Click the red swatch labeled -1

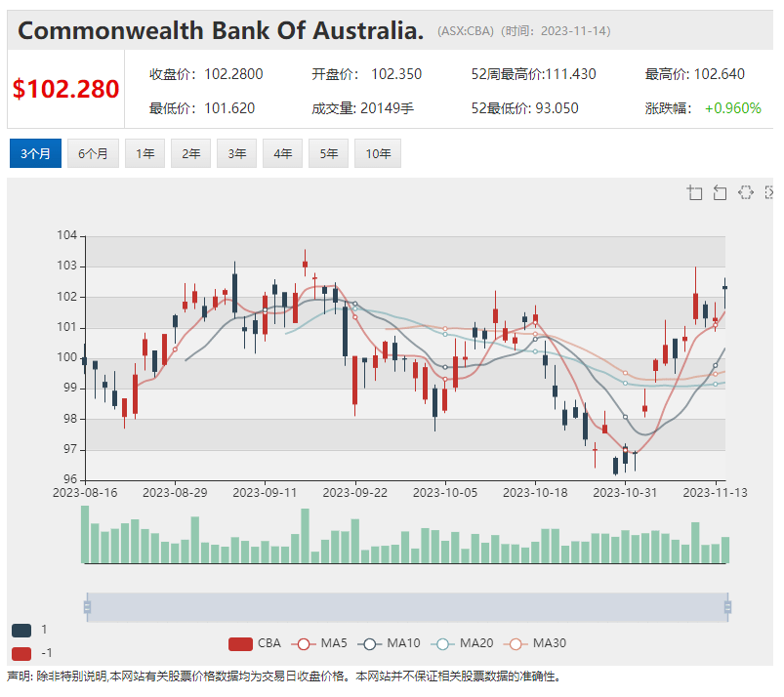pyautogui.click(x=21, y=653)
